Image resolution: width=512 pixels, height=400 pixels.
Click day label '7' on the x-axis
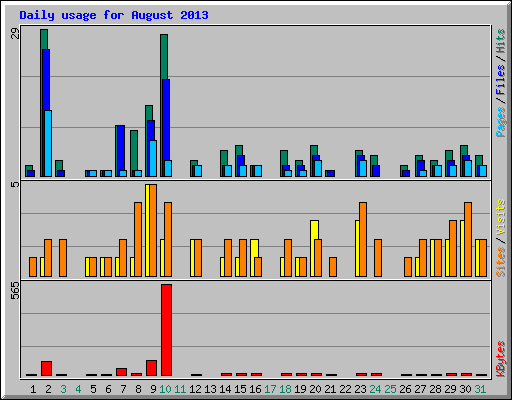click(123, 389)
